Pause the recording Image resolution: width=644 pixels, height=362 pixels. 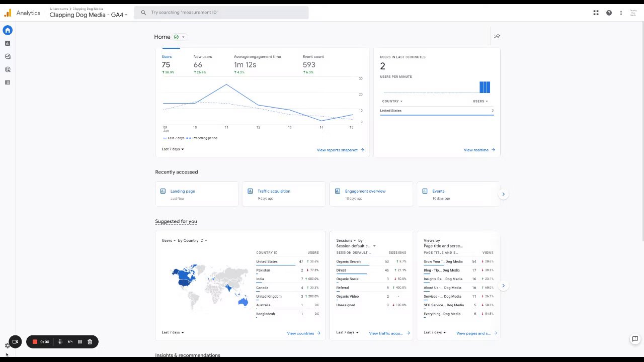pyautogui.click(x=79, y=341)
